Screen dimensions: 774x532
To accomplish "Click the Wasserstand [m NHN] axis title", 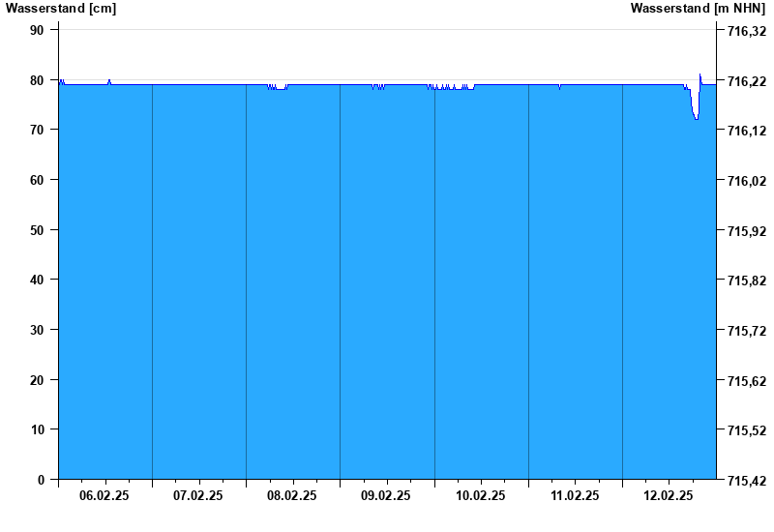I will (x=698, y=9).
